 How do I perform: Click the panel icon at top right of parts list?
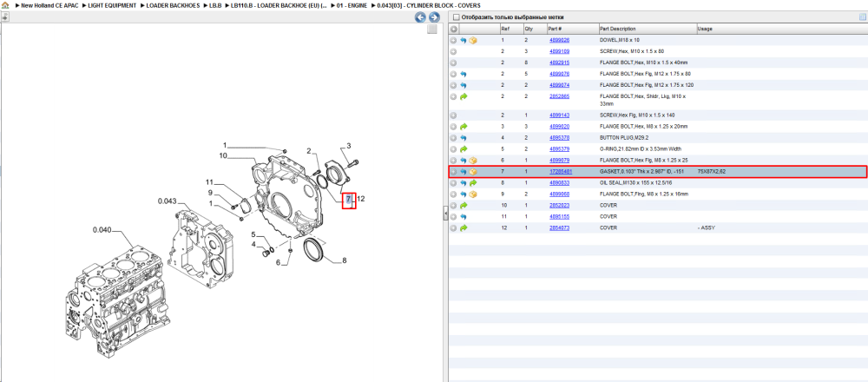point(862,17)
